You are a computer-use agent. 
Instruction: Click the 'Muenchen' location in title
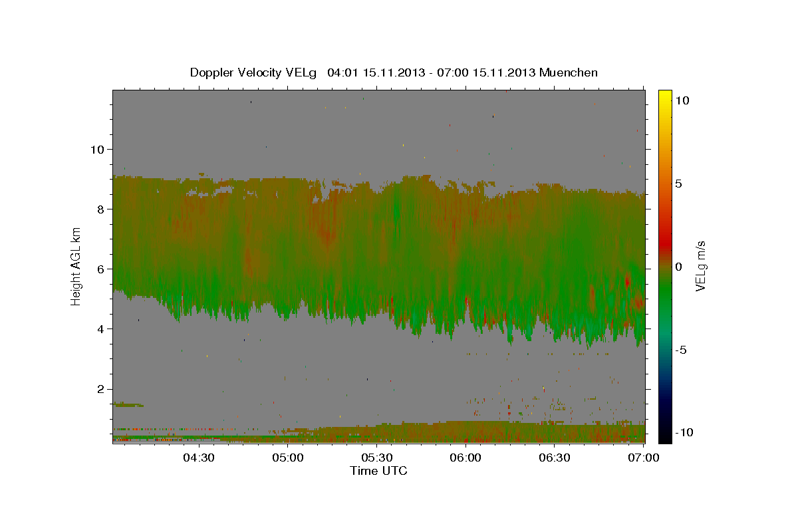click(x=569, y=72)
